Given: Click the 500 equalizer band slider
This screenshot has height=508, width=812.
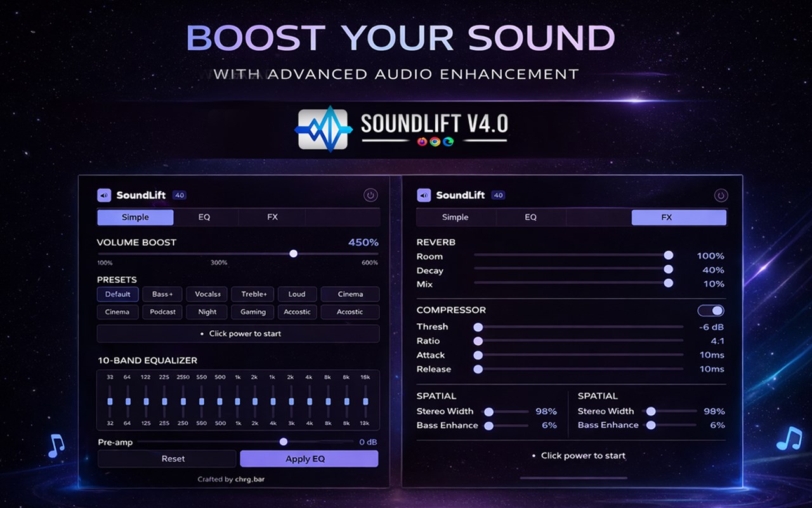Looking at the screenshot, I should coord(219,401).
